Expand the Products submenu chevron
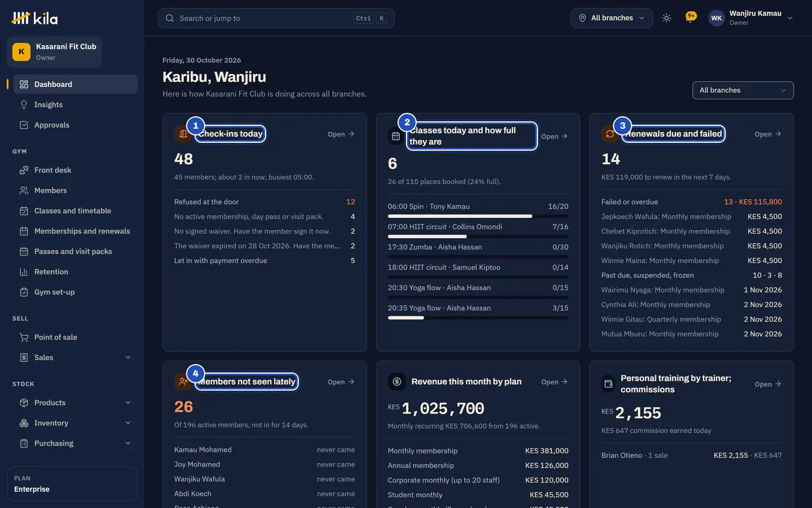Screen dimensions: 812x508 point(128,402)
